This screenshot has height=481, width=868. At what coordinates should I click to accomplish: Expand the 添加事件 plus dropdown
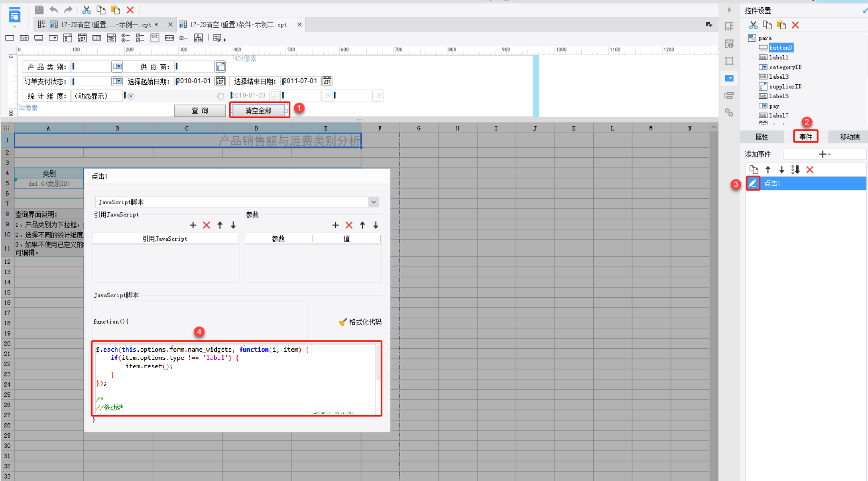[824, 154]
